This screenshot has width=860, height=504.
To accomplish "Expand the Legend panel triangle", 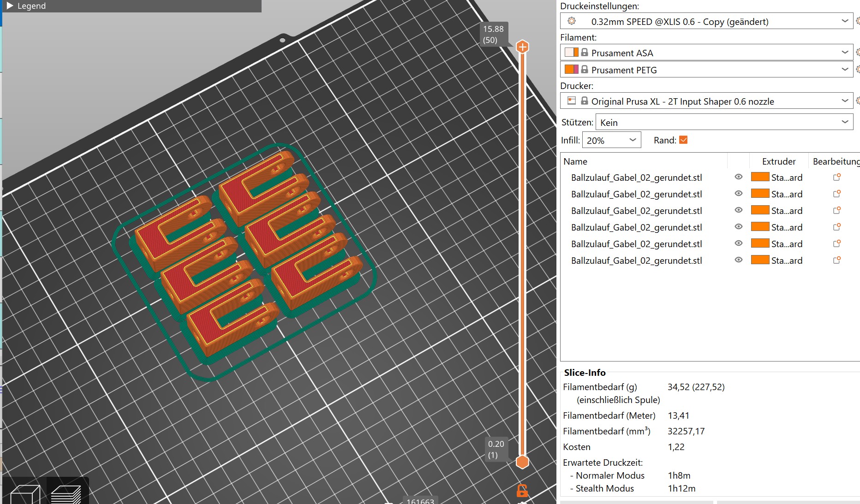I will 10,6.
